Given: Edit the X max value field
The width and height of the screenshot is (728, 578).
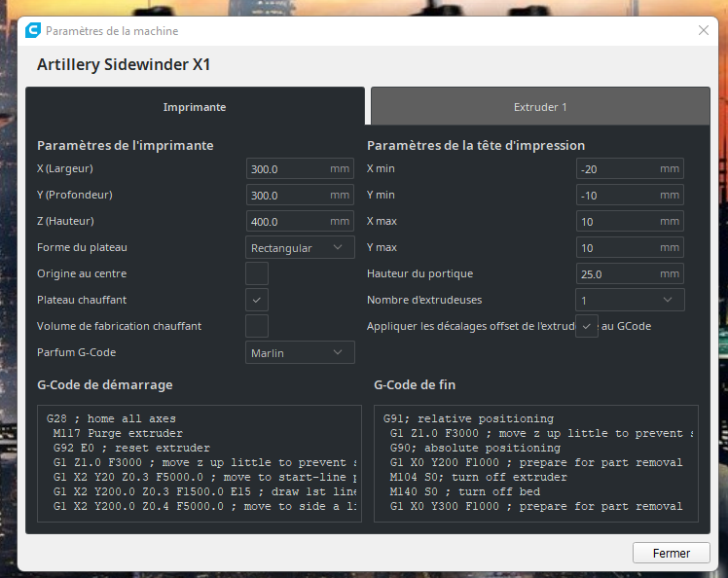Looking at the screenshot, I should 630,221.
